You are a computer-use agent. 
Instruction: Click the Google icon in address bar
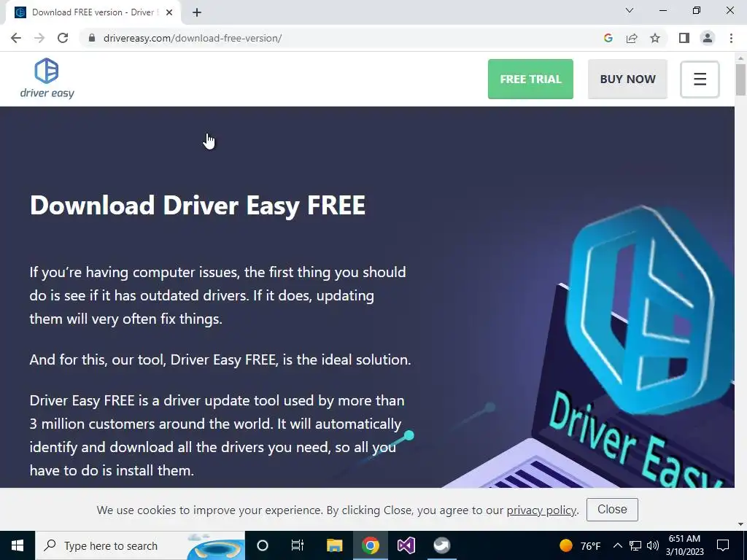click(608, 38)
